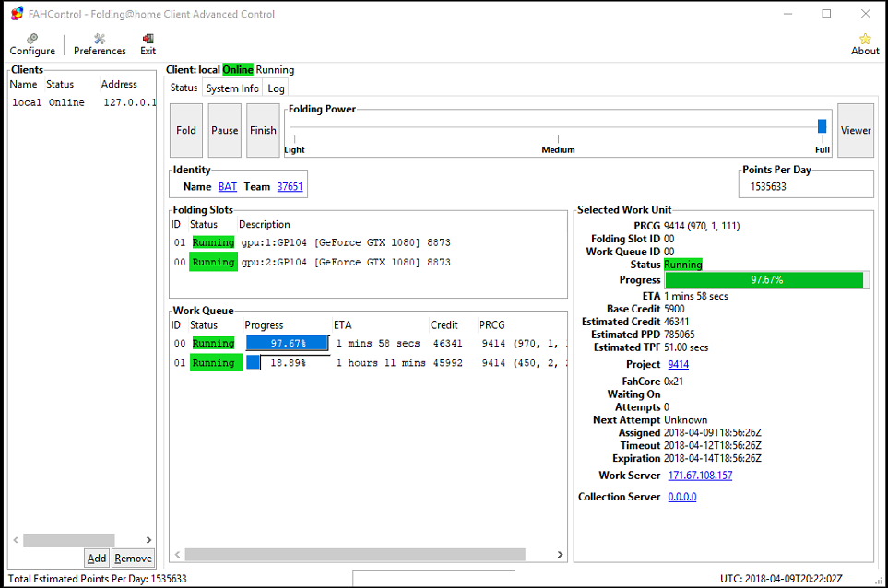Click the Pause button
Viewport: 888px width, 588px height.
(x=225, y=130)
